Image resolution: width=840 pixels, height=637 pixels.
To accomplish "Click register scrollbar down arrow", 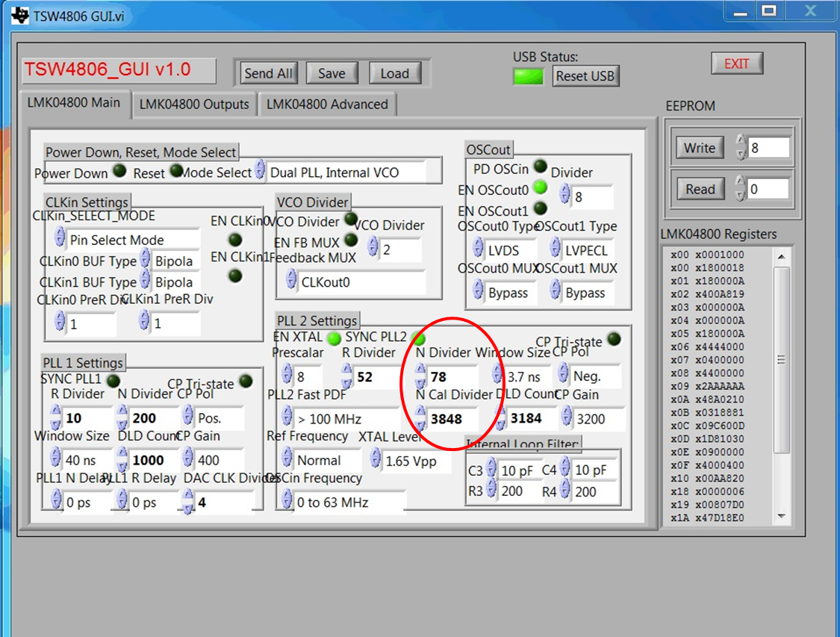I will click(x=782, y=517).
